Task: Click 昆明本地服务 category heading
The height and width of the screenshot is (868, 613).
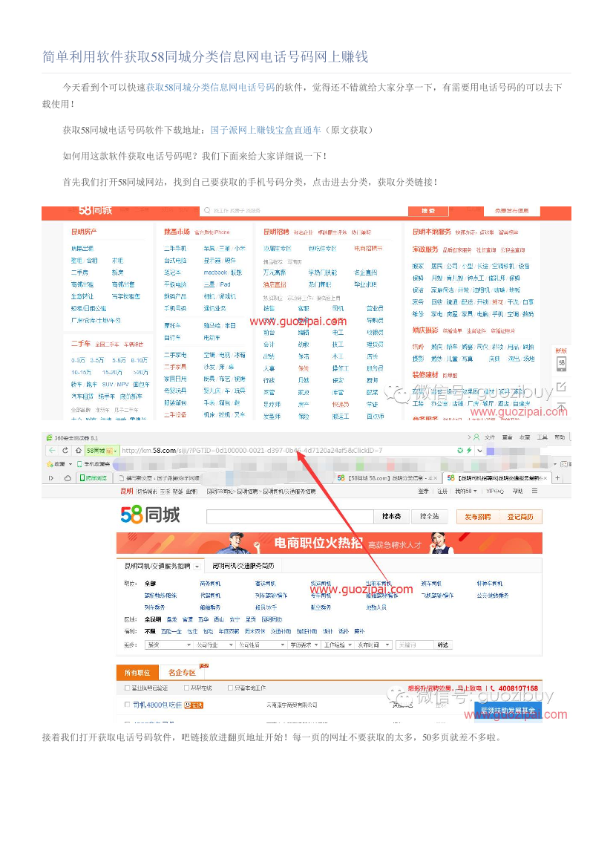Action: click(431, 232)
